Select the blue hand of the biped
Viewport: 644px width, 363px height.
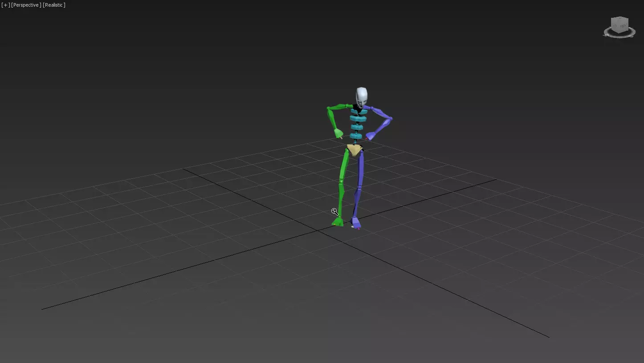click(370, 136)
